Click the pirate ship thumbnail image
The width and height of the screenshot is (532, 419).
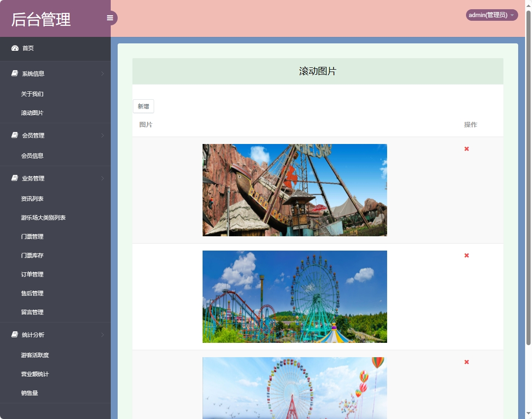pos(294,190)
